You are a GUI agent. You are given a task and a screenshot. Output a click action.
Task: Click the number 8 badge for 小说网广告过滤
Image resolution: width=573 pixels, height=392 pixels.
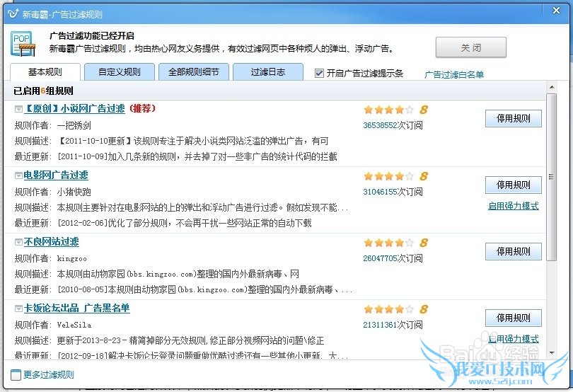click(424, 110)
